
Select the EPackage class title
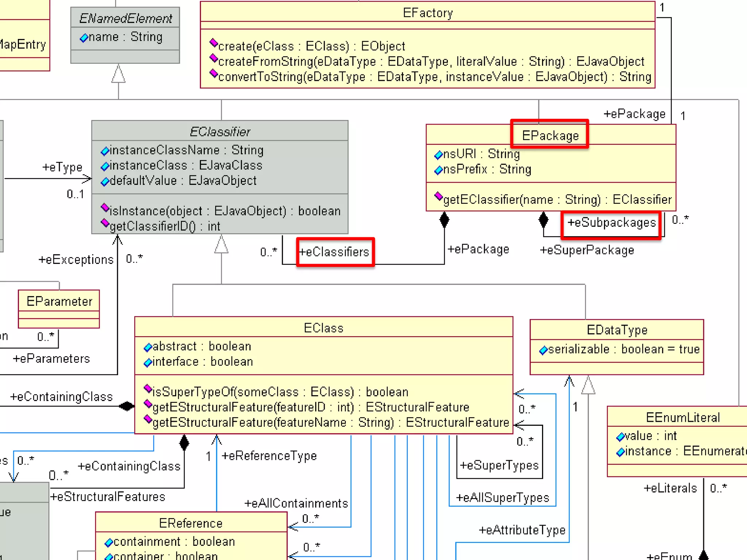coord(550,136)
